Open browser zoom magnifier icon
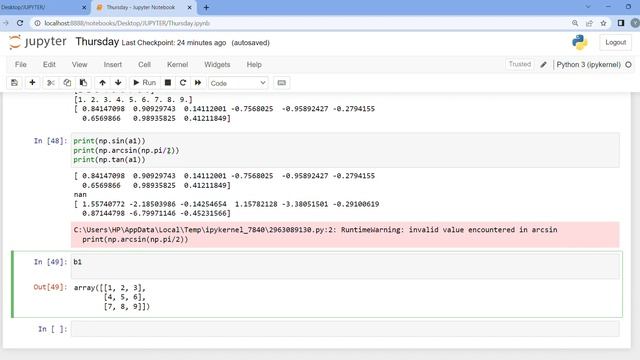This screenshot has height=360, width=640. point(575,23)
